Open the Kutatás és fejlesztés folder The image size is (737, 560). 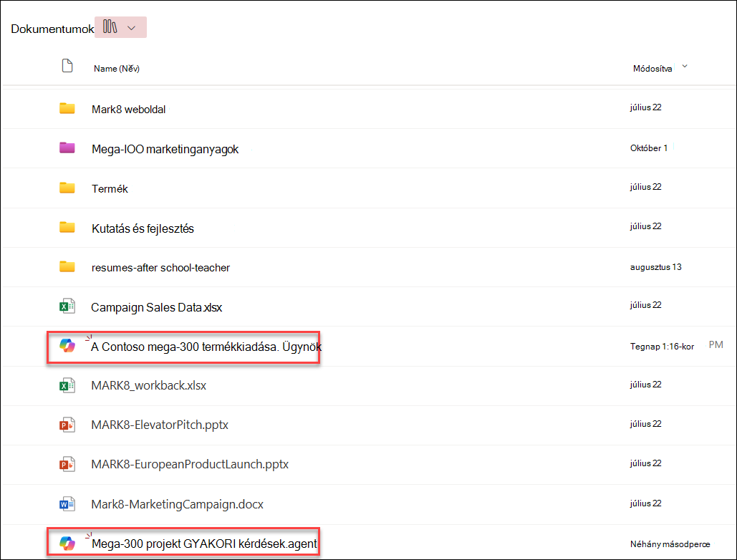coord(143,228)
